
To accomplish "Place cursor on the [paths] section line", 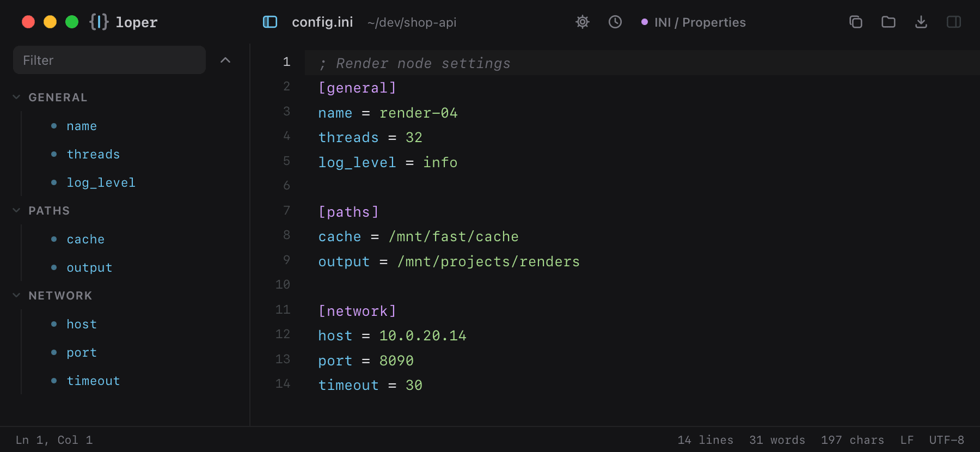I will [x=348, y=212].
